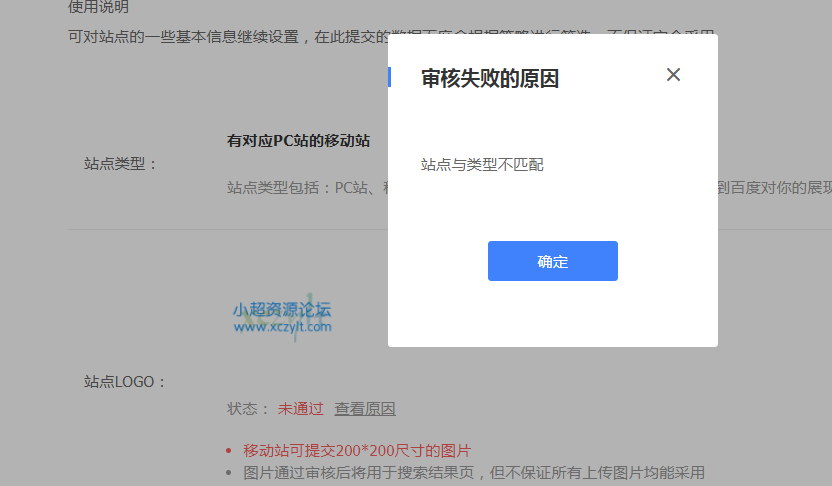Click the grey bullet before 图片通过审核后
Image resolution: width=832 pixels, height=486 pixels.
[229, 473]
